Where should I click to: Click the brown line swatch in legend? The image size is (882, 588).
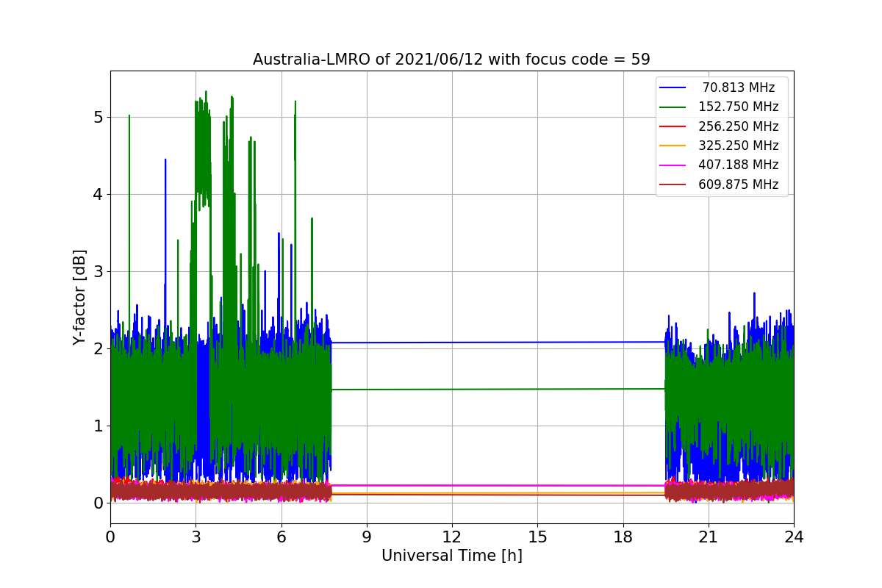673,184
